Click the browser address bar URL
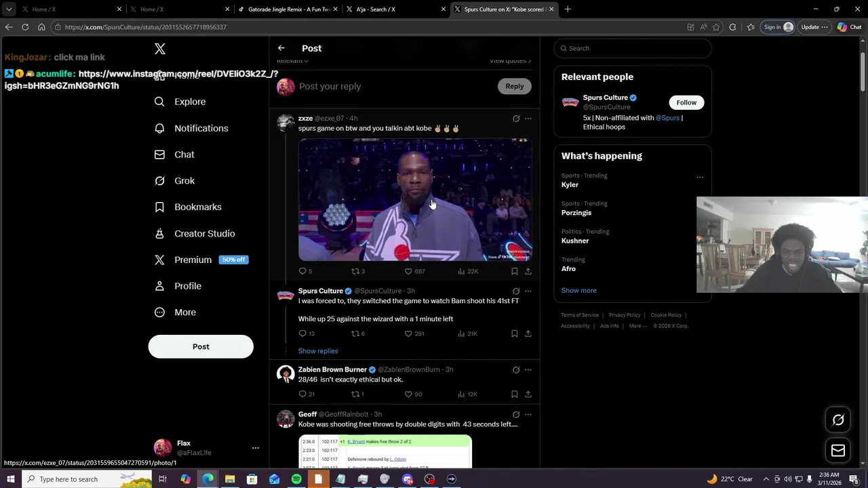Viewport: 868px width, 488px height. click(x=146, y=27)
